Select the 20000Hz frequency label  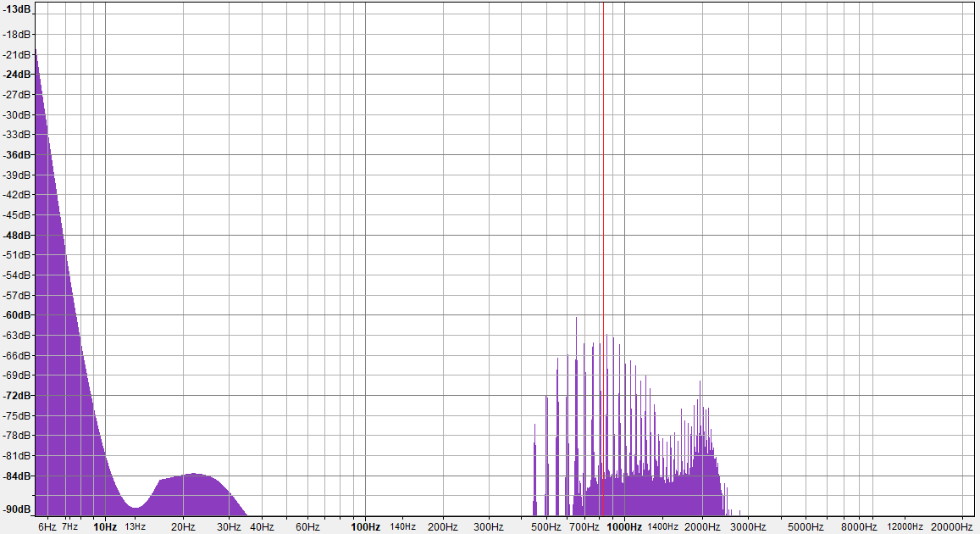[x=952, y=527]
